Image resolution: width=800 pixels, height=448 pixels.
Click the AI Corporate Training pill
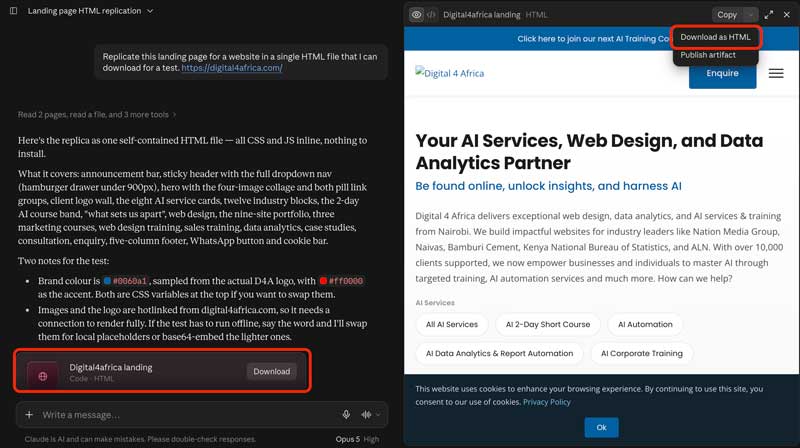642,354
